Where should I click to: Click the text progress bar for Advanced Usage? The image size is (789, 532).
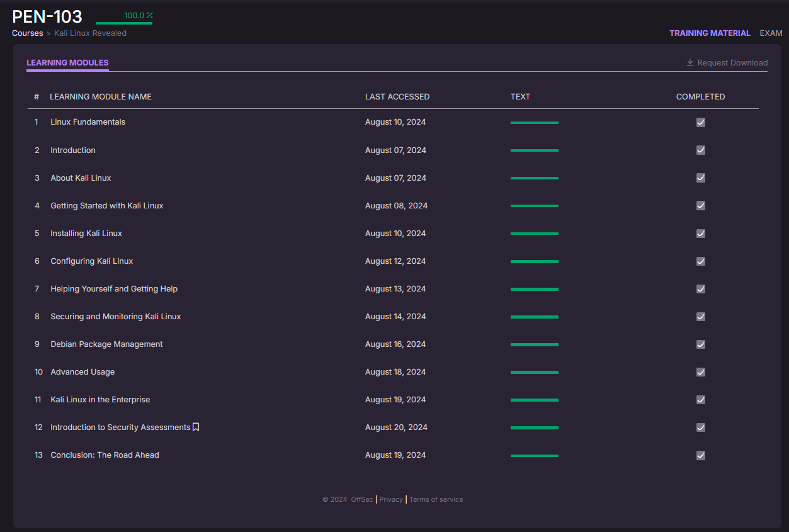click(x=534, y=372)
